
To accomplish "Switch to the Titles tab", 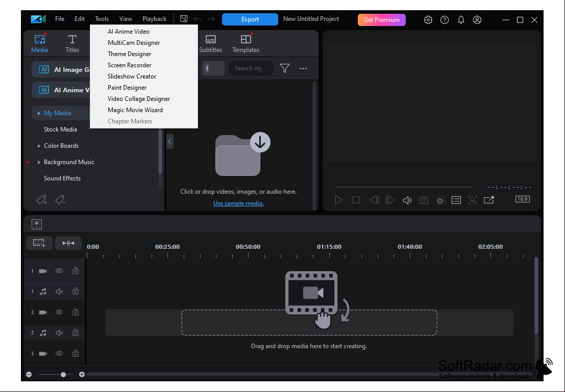I will pyautogui.click(x=72, y=43).
